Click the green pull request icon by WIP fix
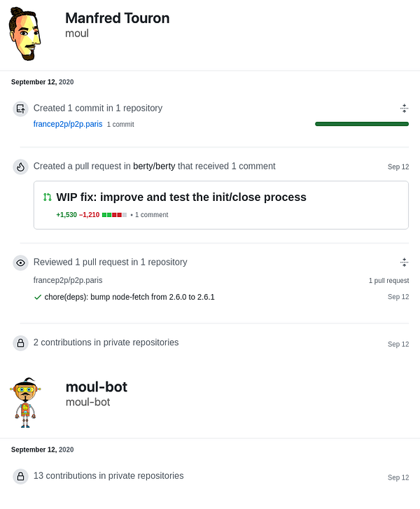 [x=48, y=197]
